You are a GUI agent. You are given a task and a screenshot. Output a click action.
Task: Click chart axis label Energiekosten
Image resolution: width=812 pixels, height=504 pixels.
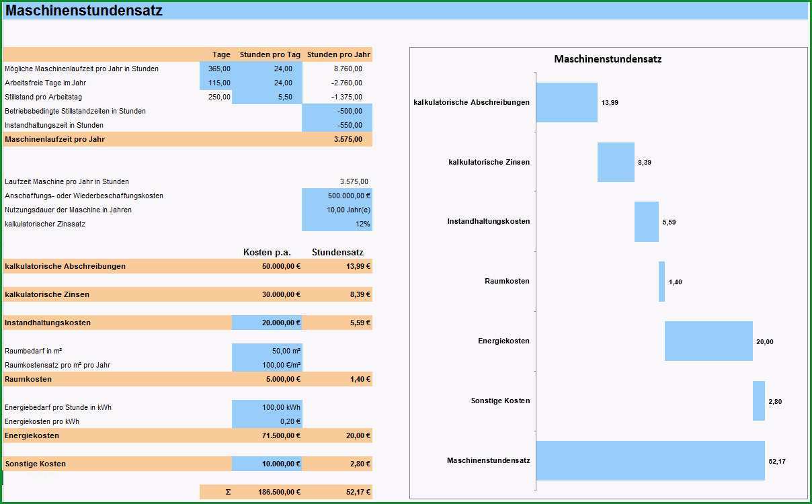coord(503,341)
